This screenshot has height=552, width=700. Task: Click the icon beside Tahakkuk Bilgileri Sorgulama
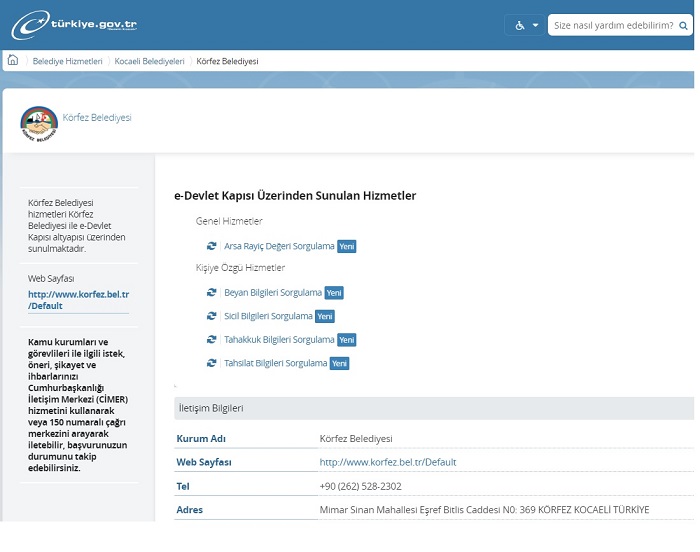(212, 340)
